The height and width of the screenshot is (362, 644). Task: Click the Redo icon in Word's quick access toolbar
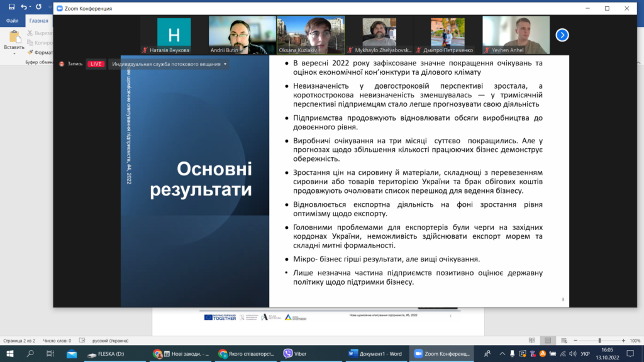[x=38, y=6]
